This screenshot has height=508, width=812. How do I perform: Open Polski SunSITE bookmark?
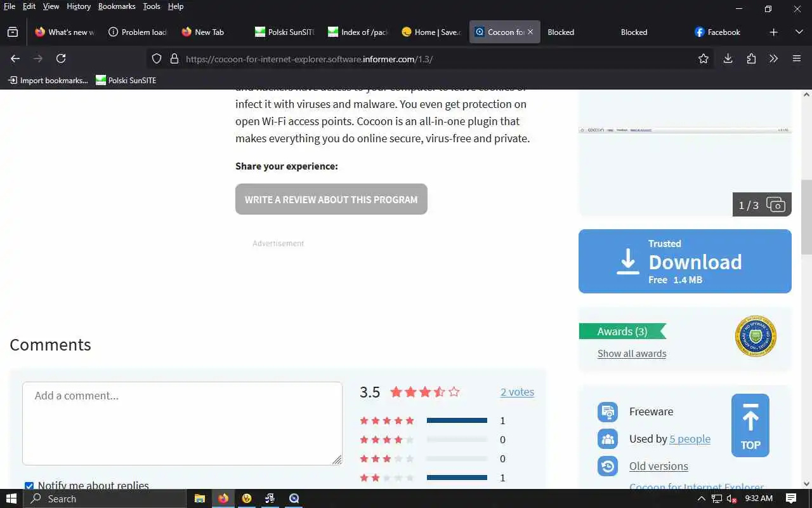126,80
